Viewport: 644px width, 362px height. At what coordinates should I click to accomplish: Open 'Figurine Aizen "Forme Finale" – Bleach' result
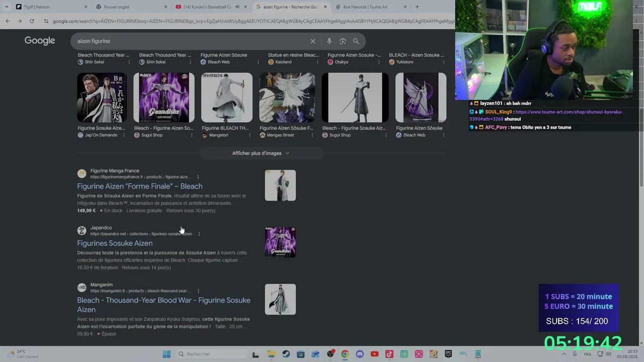point(140,186)
